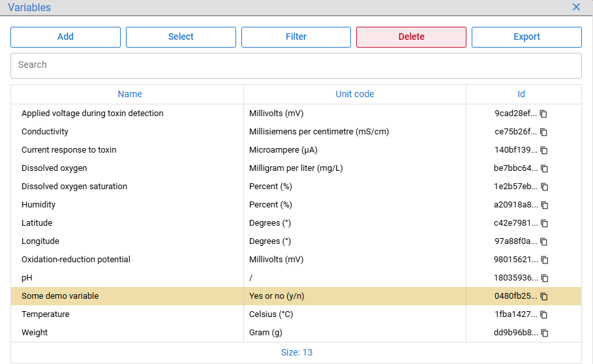Click the Add button
The height and width of the screenshot is (364, 593).
65,37
